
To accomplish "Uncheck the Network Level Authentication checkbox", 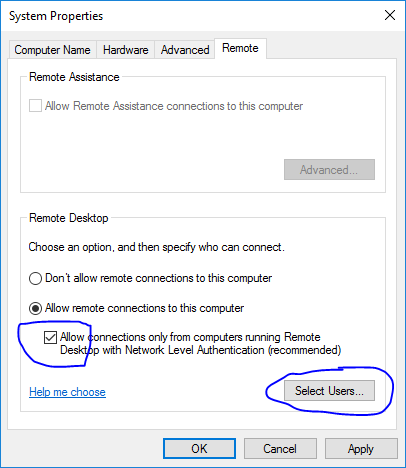I will tap(50, 338).
